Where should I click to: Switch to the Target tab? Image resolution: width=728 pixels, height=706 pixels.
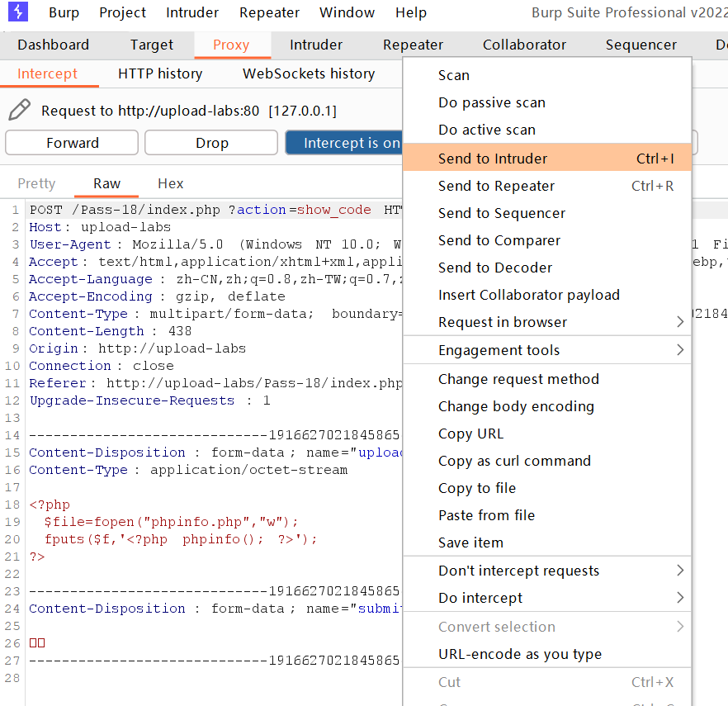coord(151,45)
